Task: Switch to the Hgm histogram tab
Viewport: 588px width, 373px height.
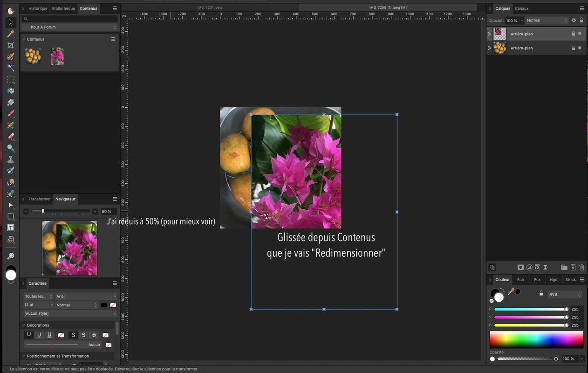Action: (x=554, y=280)
